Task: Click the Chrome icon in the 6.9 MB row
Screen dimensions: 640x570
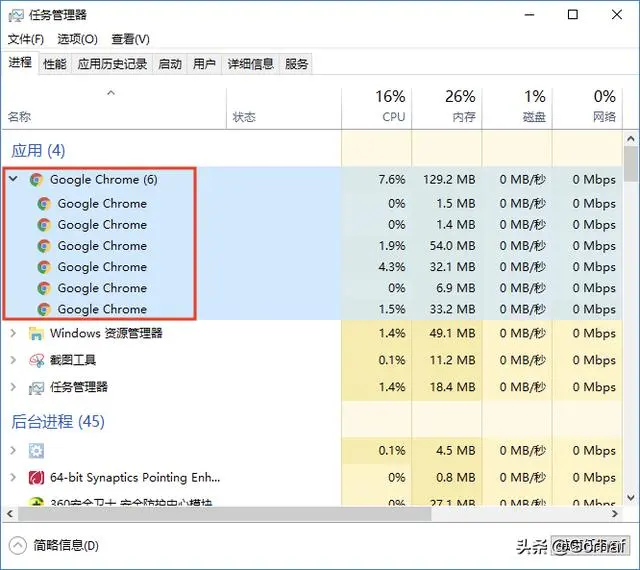Action: pos(44,288)
